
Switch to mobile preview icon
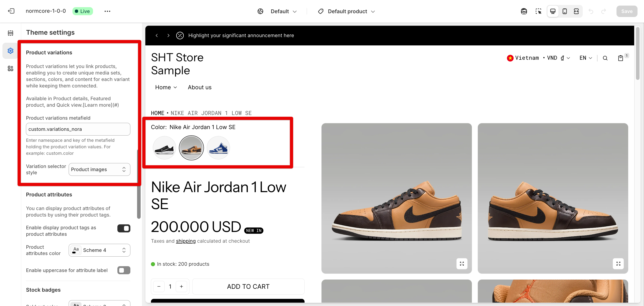click(x=564, y=11)
